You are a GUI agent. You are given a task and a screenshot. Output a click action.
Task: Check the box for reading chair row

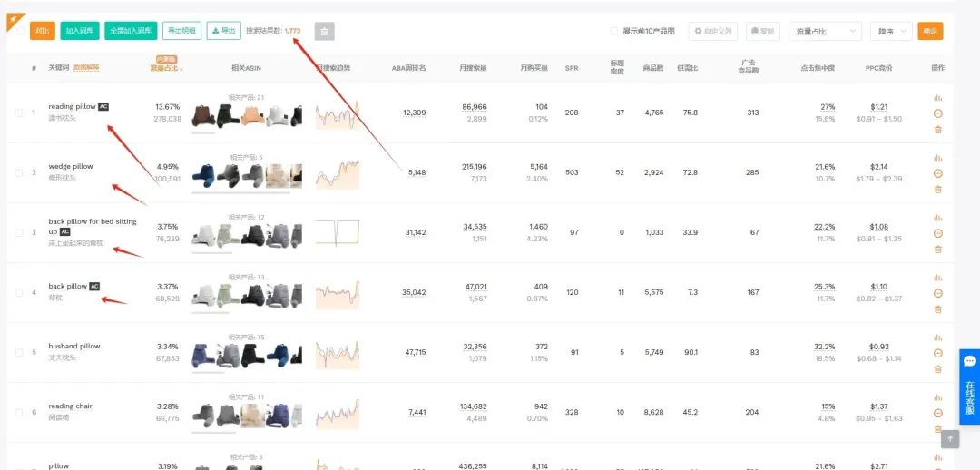(19, 413)
